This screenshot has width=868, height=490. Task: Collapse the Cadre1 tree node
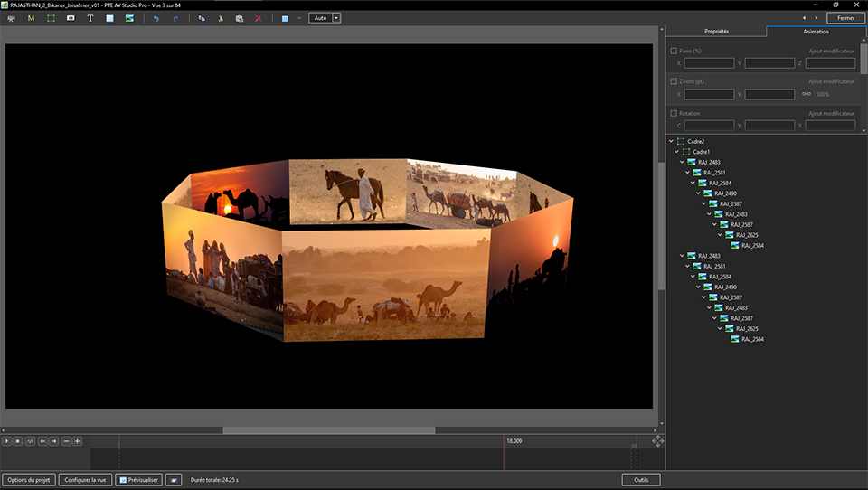pyautogui.click(x=677, y=152)
